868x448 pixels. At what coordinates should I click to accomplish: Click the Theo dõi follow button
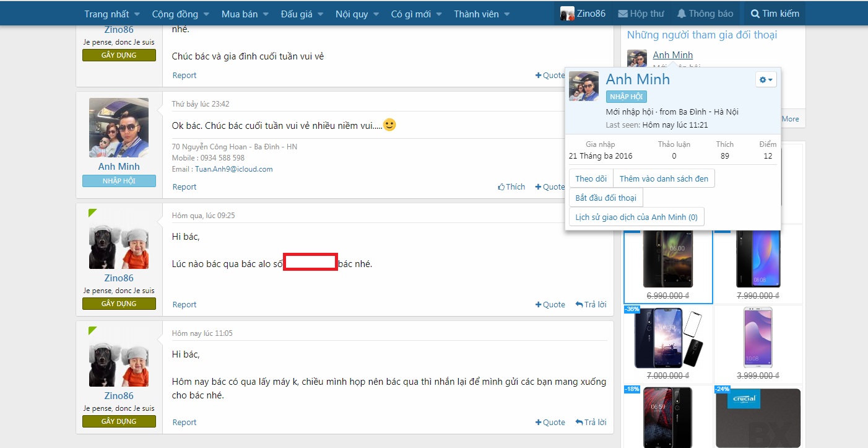tap(591, 178)
